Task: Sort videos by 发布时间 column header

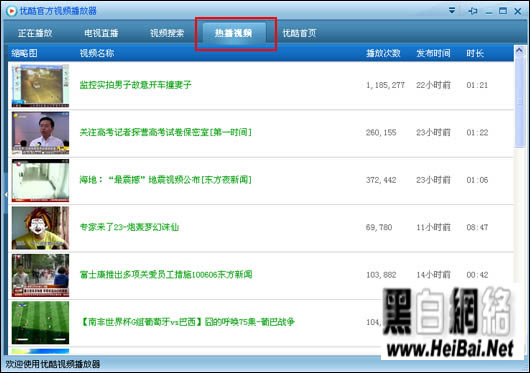Action: click(433, 53)
